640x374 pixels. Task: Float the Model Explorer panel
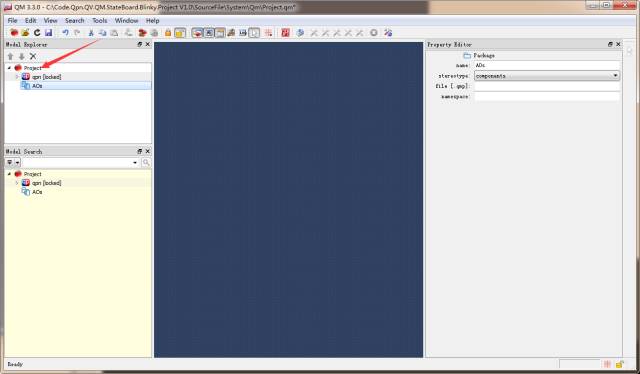[x=140, y=44]
